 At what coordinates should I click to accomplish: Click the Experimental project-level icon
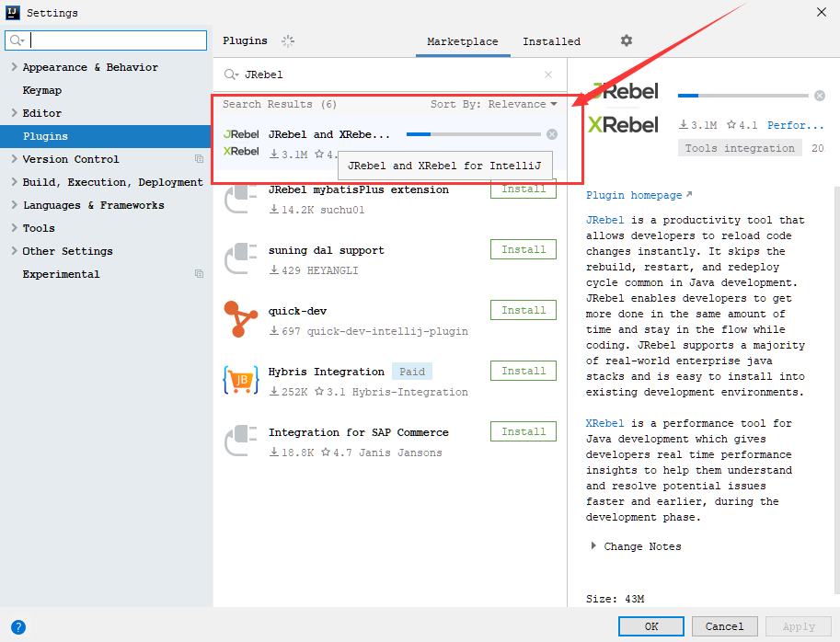tap(200, 273)
